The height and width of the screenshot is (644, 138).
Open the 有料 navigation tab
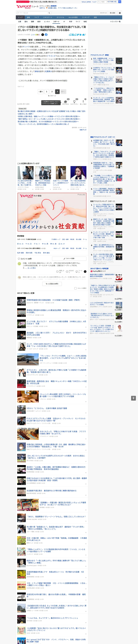click(x=95, y=17)
